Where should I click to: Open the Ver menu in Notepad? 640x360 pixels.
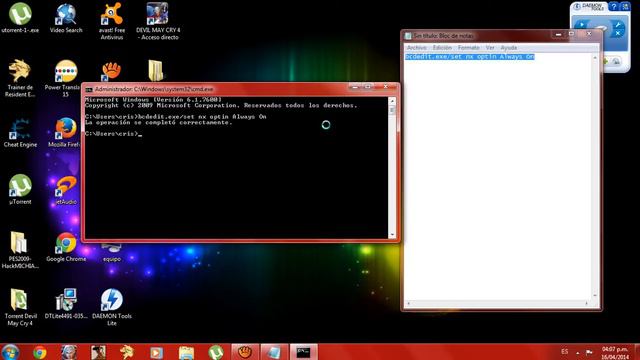point(490,48)
